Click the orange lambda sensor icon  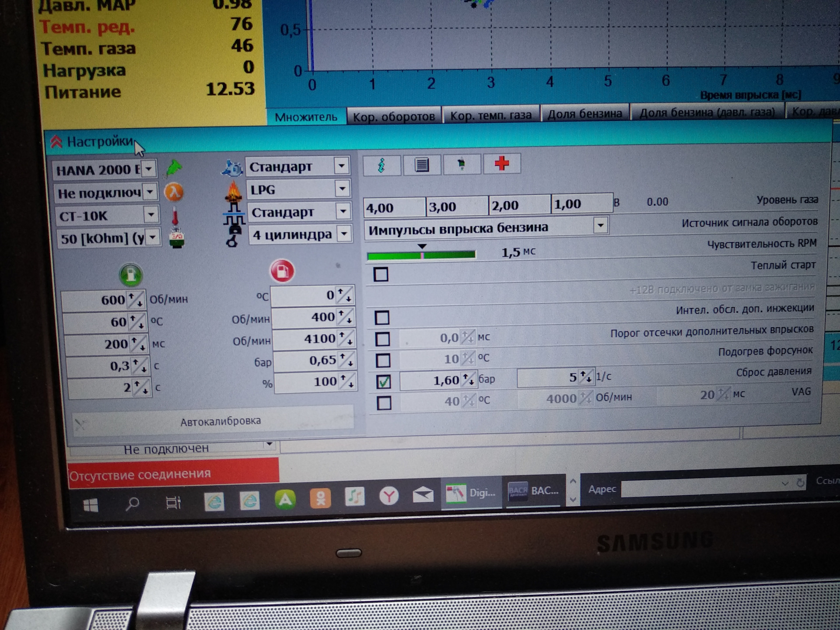[174, 192]
